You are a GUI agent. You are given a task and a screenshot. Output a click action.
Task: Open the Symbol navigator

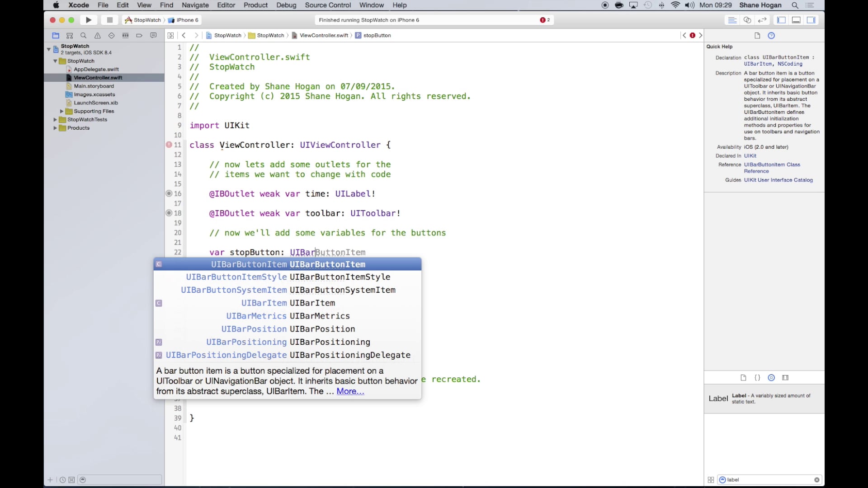(x=70, y=35)
